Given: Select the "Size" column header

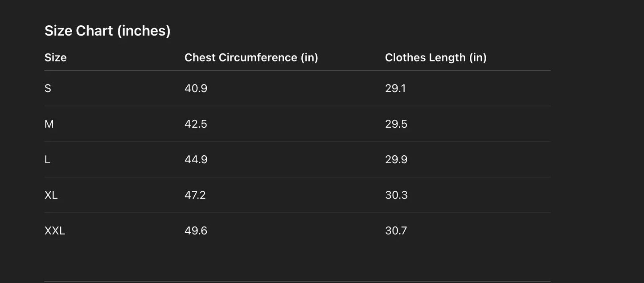Looking at the screenshot, I should 56,57.
